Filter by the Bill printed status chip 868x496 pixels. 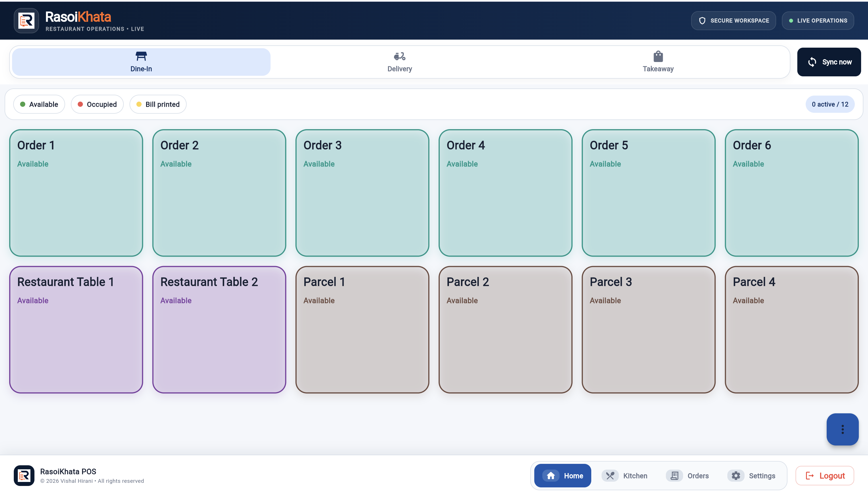pos(158,104)
